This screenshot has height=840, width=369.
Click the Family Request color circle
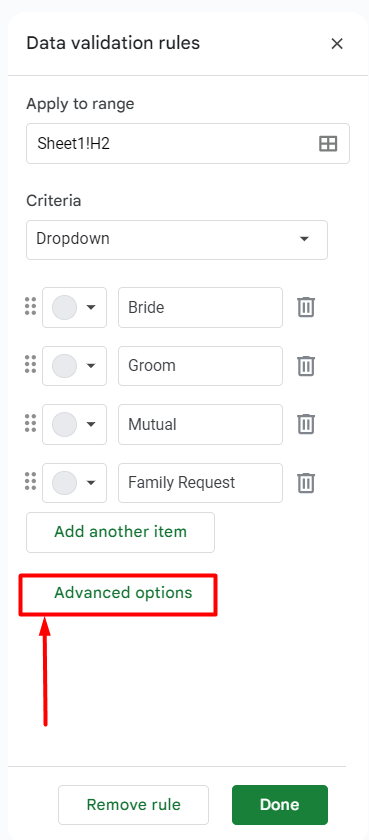point(64,483)
